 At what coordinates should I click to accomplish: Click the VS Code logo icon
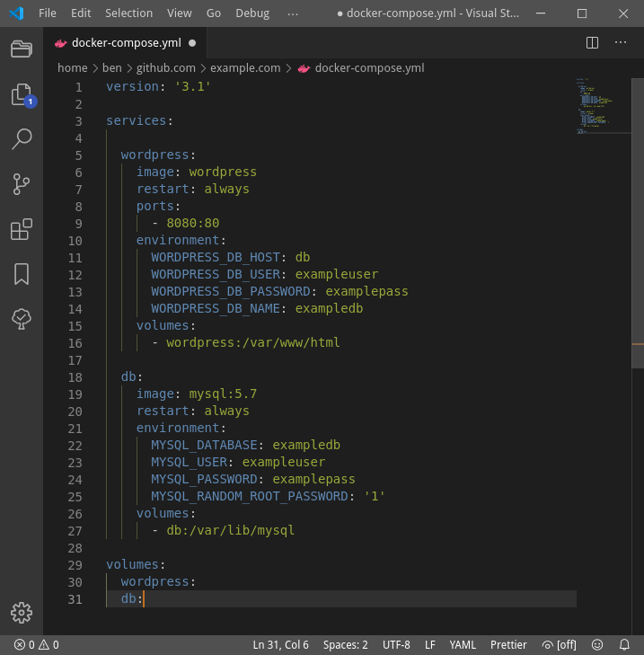(x=17, y=13)
